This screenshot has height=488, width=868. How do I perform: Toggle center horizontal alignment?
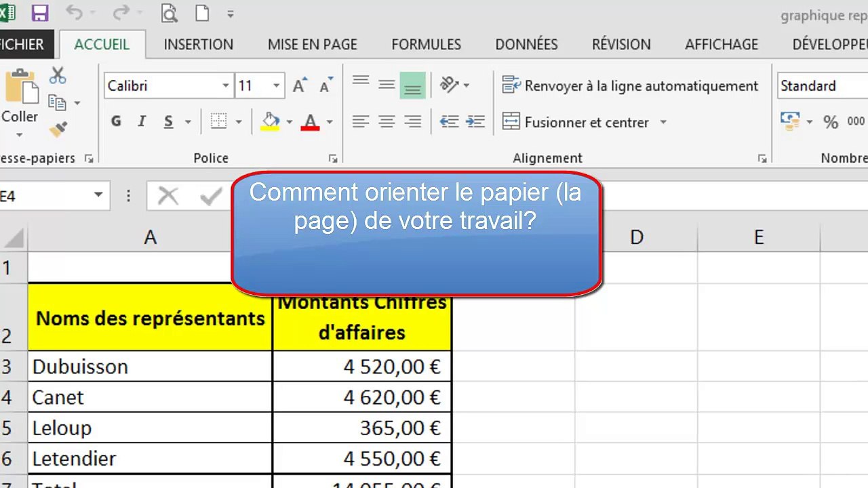point(387,122)
